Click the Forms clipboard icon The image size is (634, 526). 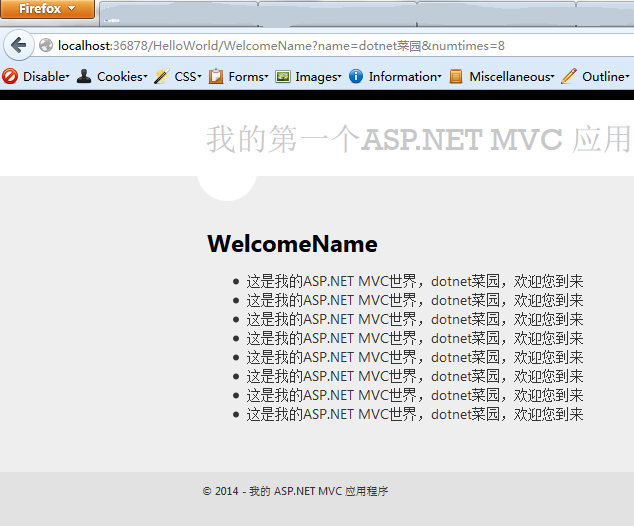(x=216, y=76)
